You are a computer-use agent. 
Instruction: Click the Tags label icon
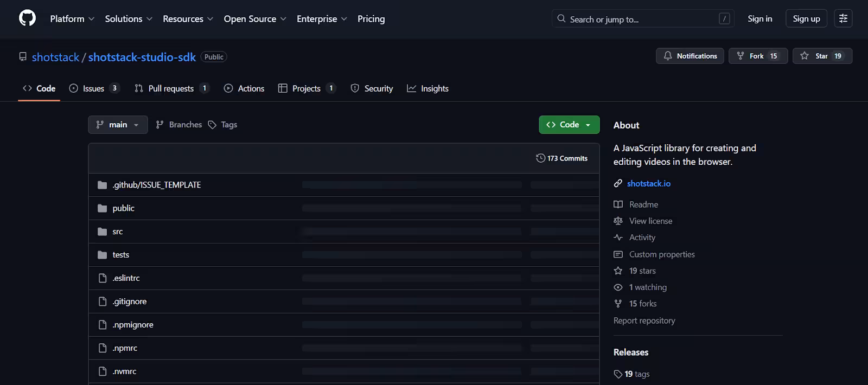tap(212, 125)
